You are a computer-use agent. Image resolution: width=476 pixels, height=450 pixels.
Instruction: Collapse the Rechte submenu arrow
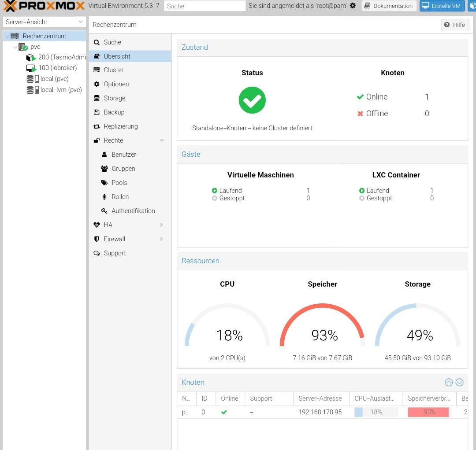(162, 140)
